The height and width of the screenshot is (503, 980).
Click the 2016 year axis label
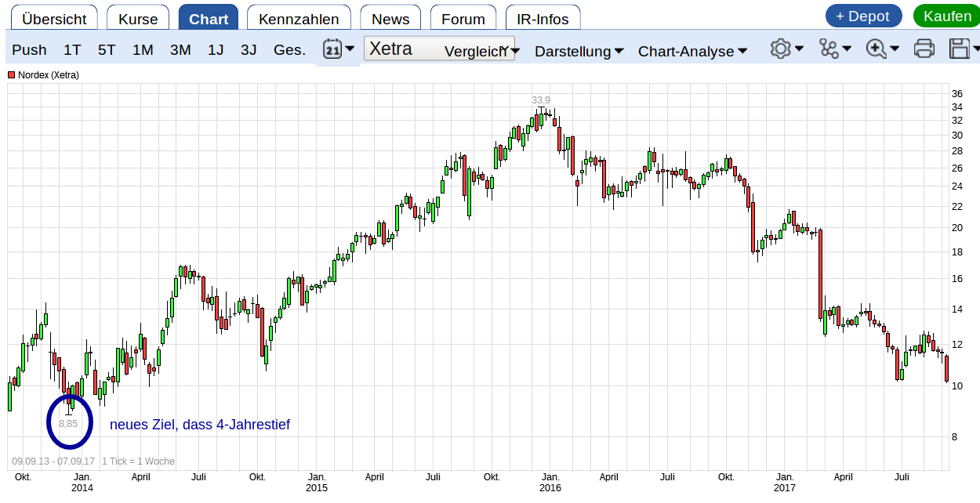550,488
